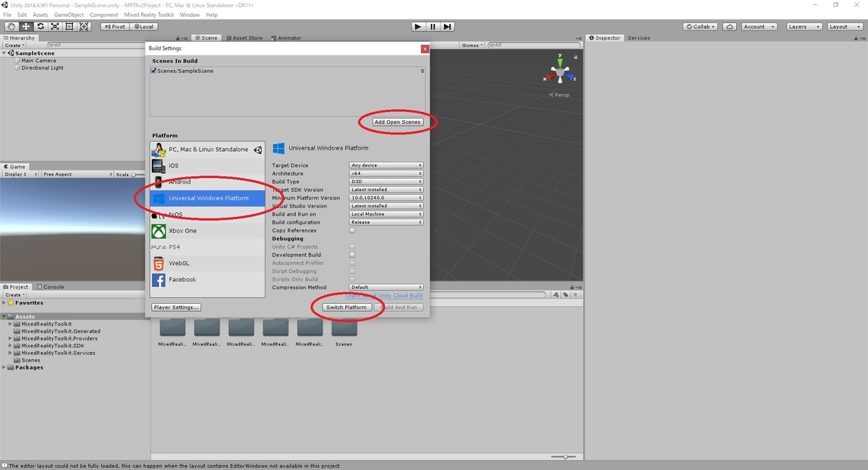Click the Switch Platform button
Screen dimensions: 868x470
tap(346, 307)
